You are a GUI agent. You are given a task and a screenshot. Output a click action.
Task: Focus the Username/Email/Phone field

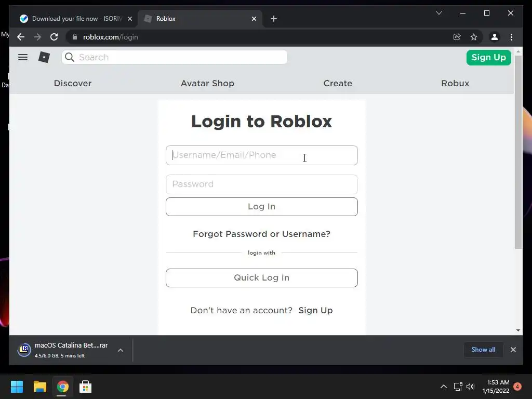click(x=262, y=155)
